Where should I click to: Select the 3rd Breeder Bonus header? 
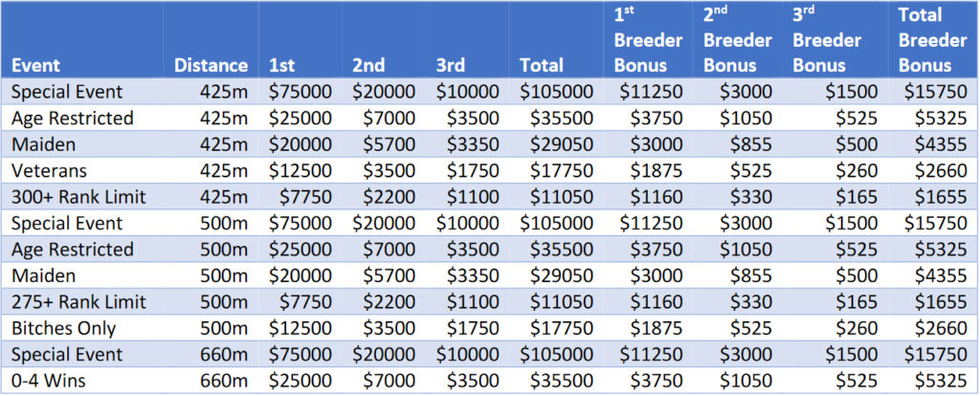pos(826,40)
